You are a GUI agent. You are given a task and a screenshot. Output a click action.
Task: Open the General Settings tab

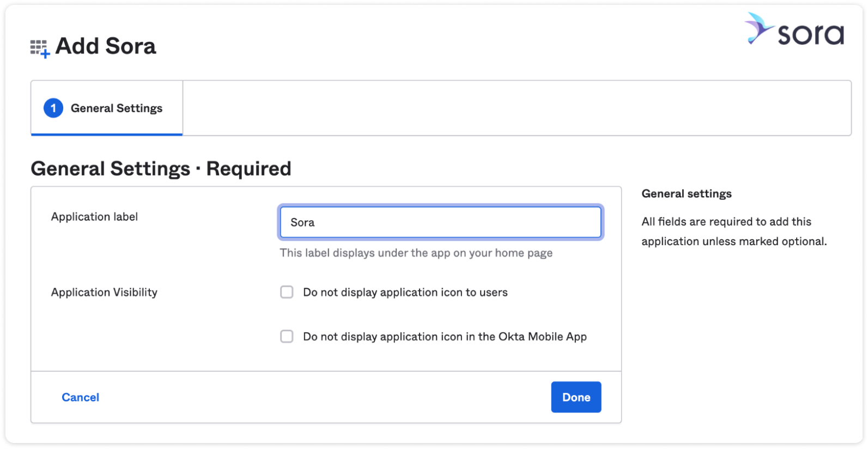(x=107, y=108)
